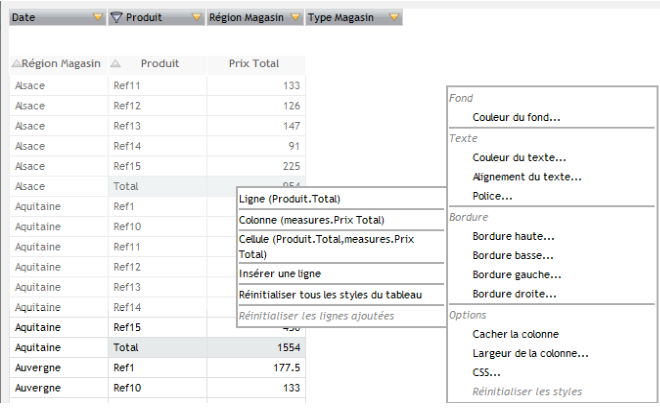660x415 pixels.
Task: Open the Région Magasin filter dropdown arrow
Action: tap(295, 18)
